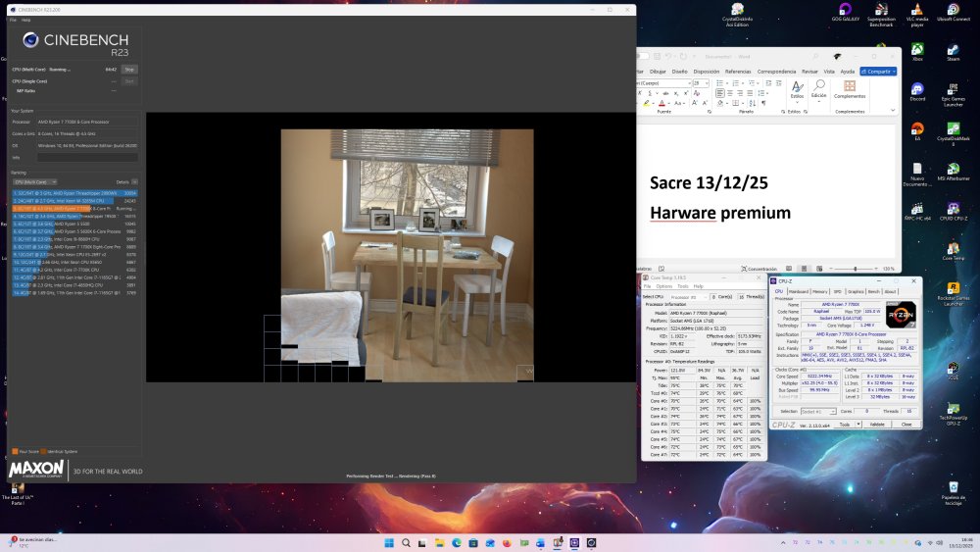The width and height of the screenshot is (980, 552).
Task: Click the Info text field in Cinebench
Action: [x=87, y=158]
